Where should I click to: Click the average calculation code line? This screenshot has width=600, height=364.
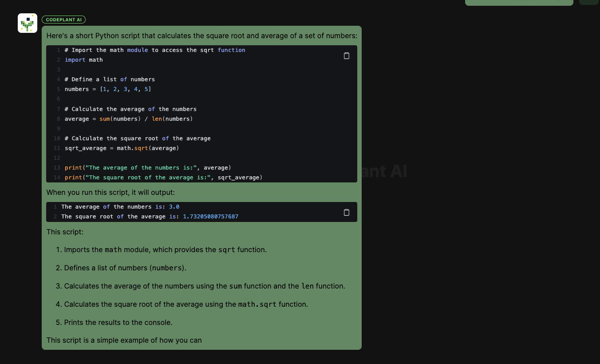(129, 119)
